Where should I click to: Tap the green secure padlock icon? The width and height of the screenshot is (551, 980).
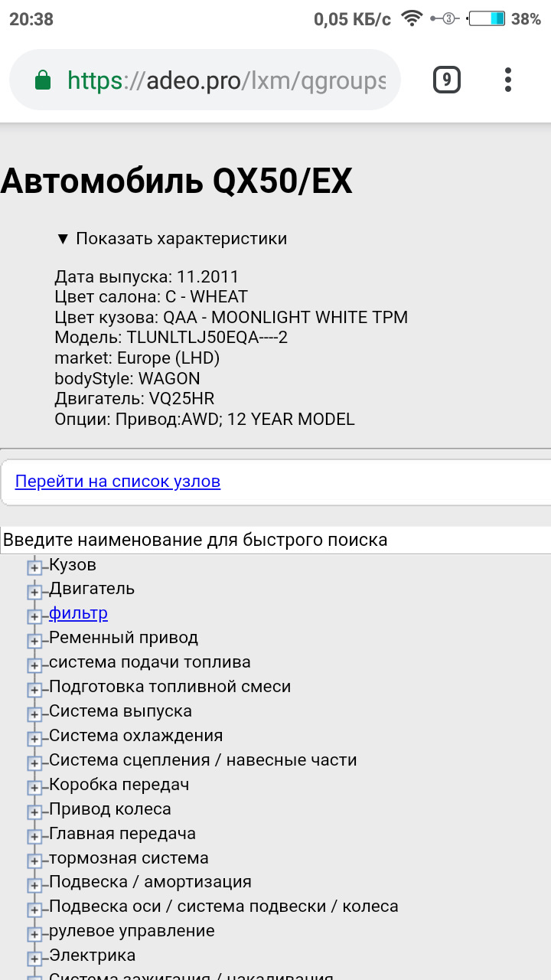(x=44, y=80)
